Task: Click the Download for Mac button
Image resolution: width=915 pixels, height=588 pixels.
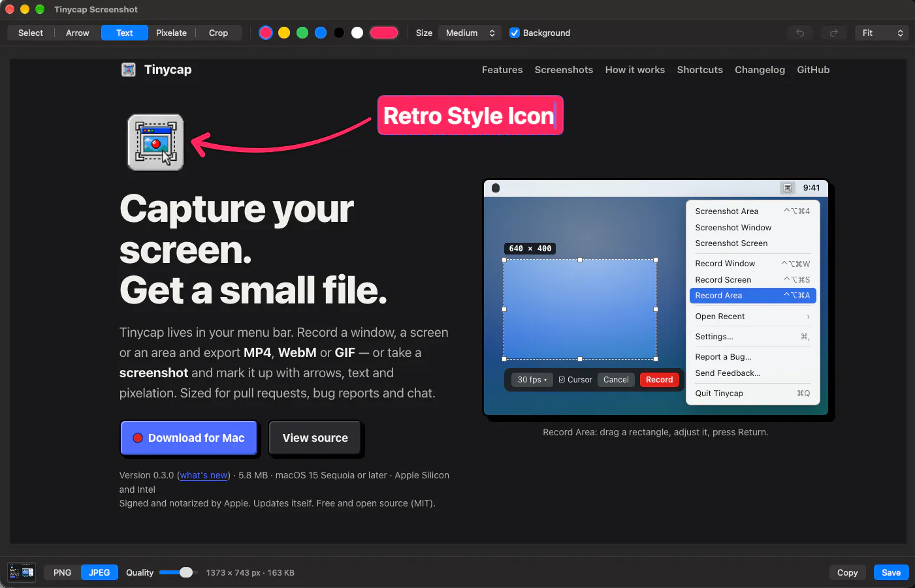Action: [x=189, y=438]
